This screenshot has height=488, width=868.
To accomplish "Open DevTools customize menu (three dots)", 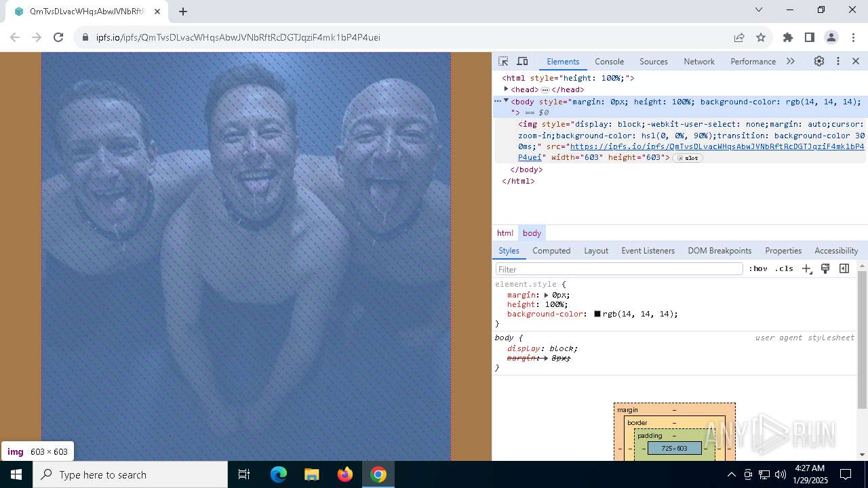I will 838,61.
